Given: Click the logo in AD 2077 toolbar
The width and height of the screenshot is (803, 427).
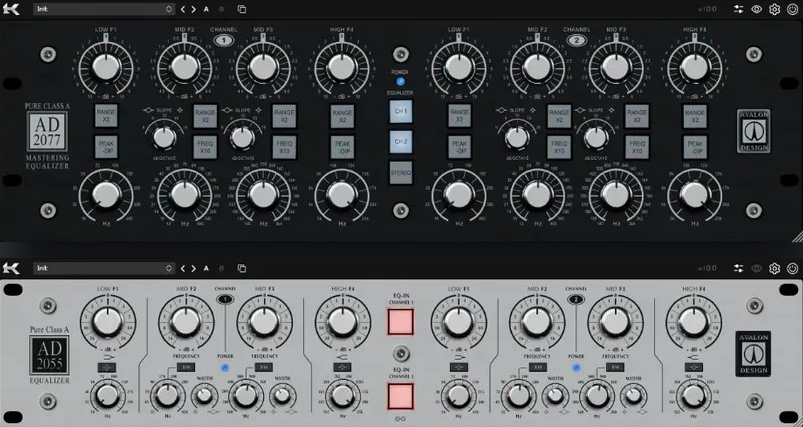Looking at the screenshot, I should click(11, 9).
